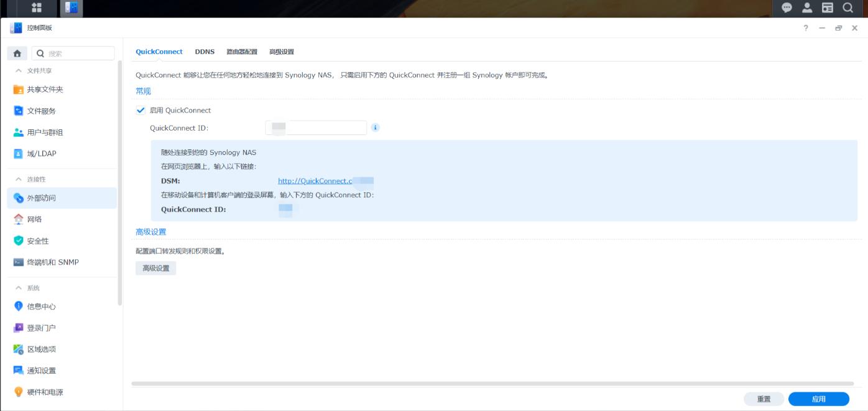The image size is (868, 411).
Task: Click the Control Panel taskbar icon
Action: click(72, 7)
